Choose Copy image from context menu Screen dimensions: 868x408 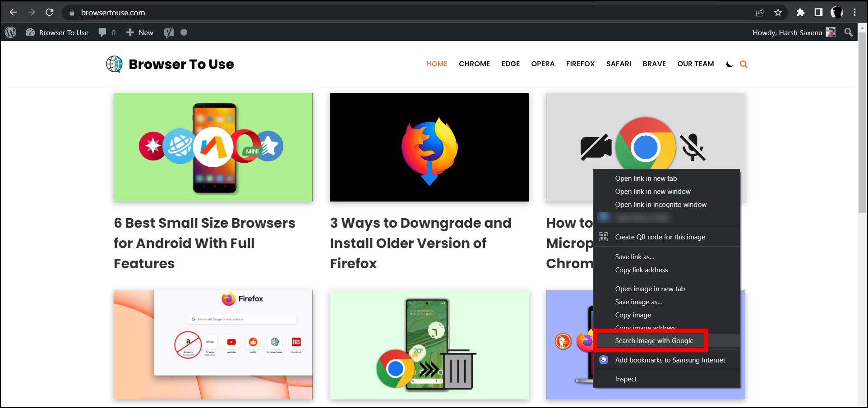[633, 315]
